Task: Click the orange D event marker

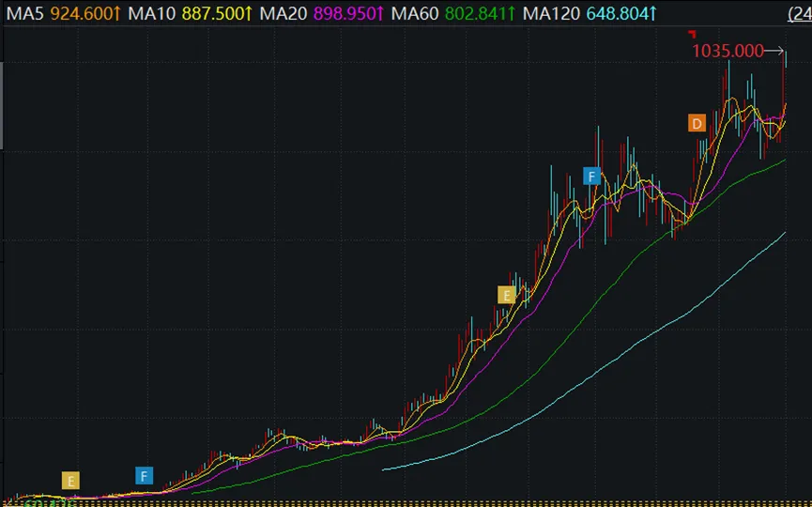Action: 697,123
